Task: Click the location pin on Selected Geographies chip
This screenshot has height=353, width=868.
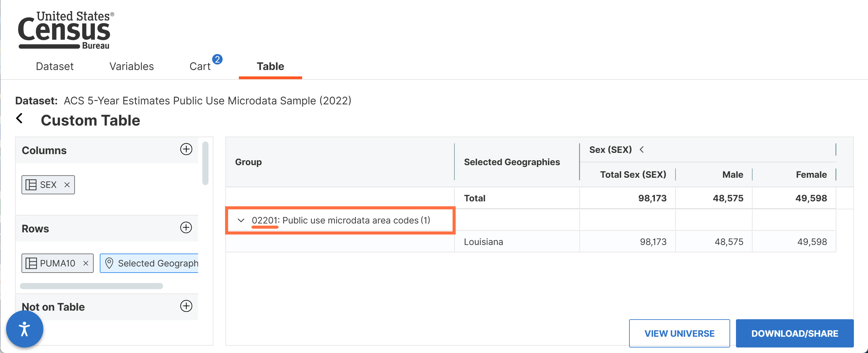Action: point(109,263)
